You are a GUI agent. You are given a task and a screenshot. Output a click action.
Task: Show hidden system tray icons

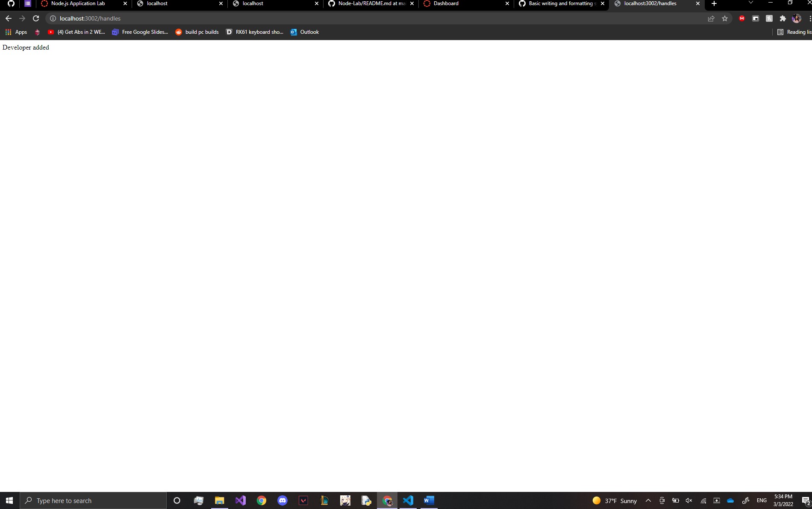648,500
